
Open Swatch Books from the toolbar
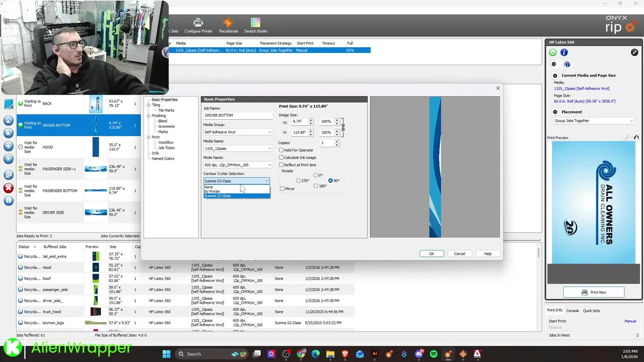point(256,26)
